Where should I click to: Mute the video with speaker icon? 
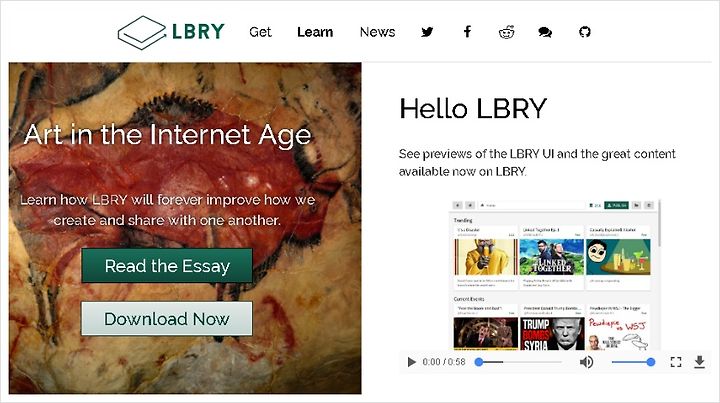click(x=586, y=362)
